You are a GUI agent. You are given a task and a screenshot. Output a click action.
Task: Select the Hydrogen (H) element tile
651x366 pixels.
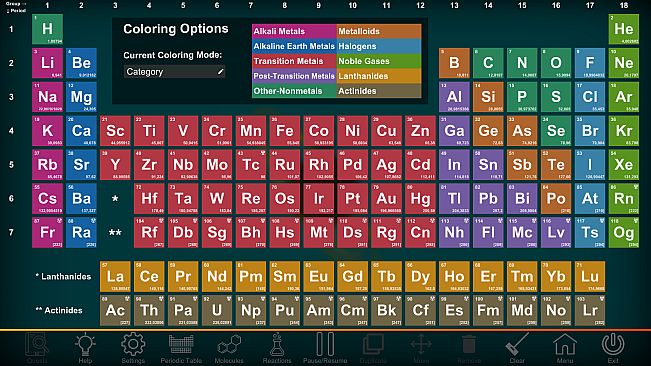point(47,29)
